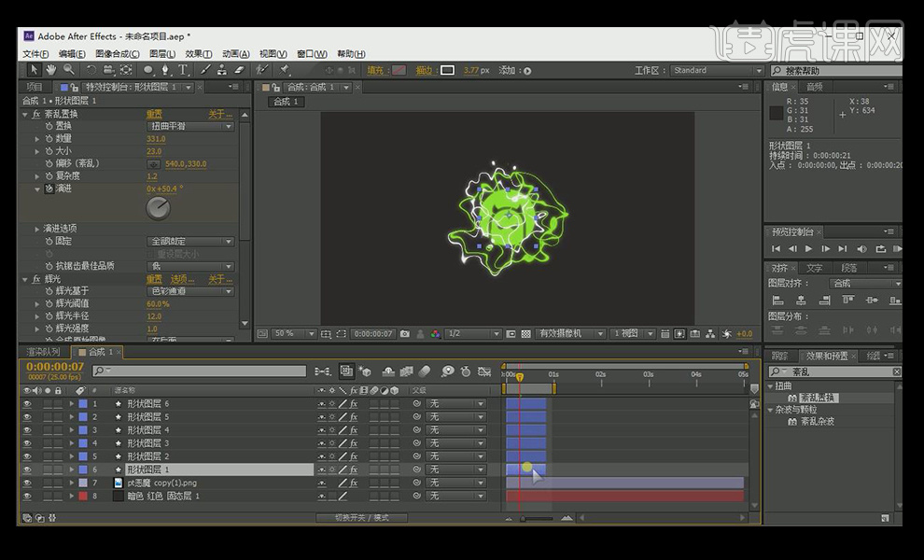Hide 形状图层 6 using its eye icon

click(x=27, y=404)
